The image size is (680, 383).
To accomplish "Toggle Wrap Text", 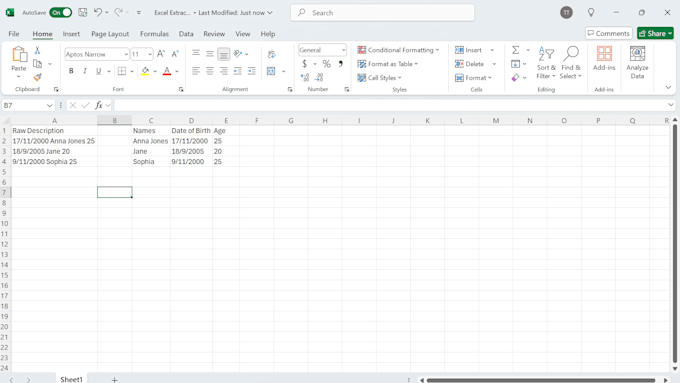I will point(271,54).
